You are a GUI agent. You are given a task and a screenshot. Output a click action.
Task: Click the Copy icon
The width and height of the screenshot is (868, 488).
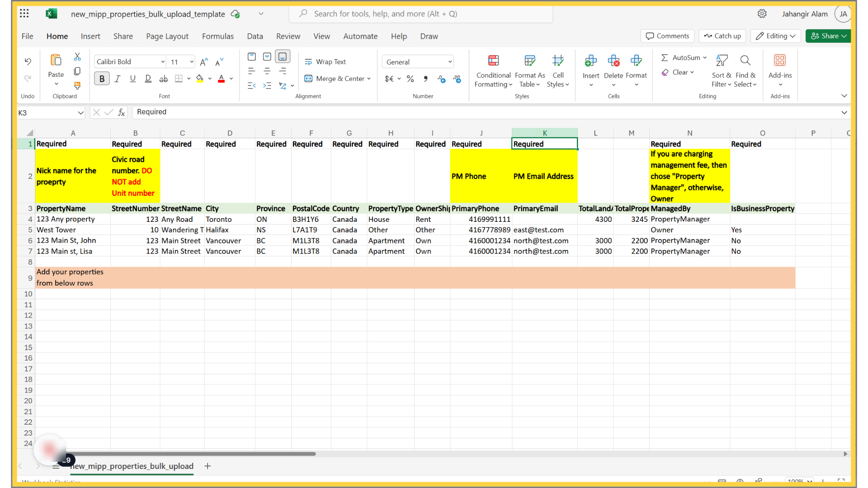pos(77,71)
